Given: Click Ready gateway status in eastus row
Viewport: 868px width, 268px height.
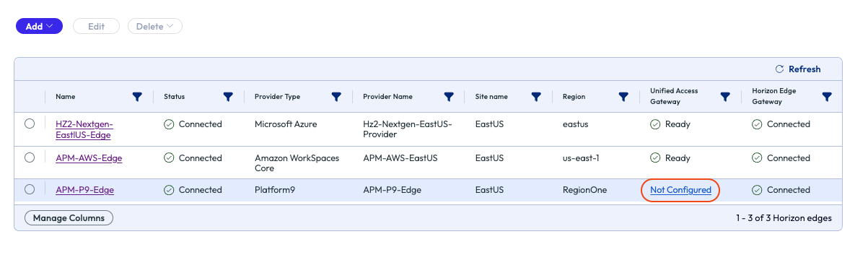Looking at the screenshot, I should [x=670, y=124].
